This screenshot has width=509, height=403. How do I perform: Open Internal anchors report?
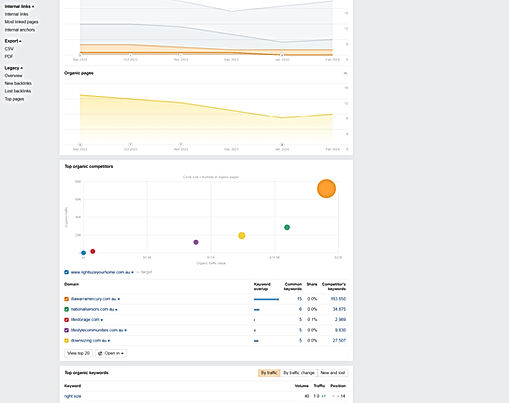[20, 30]
